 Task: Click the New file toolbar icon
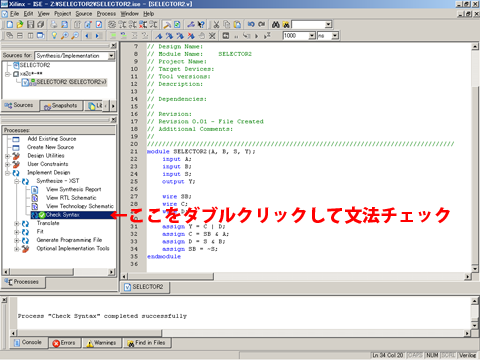pyautogui.click(x=10, y=25)
